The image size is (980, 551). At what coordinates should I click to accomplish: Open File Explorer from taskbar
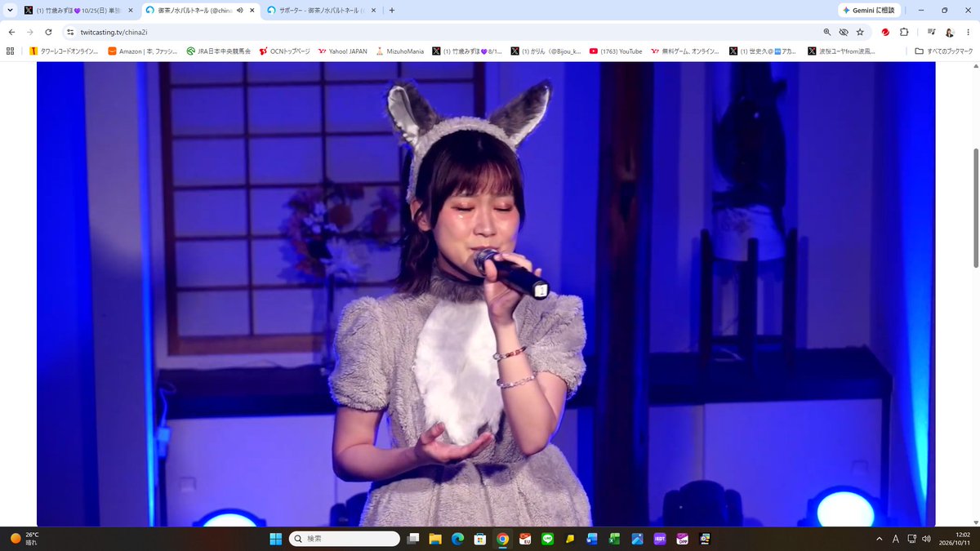pyautogui.click(x=436, y=539)
